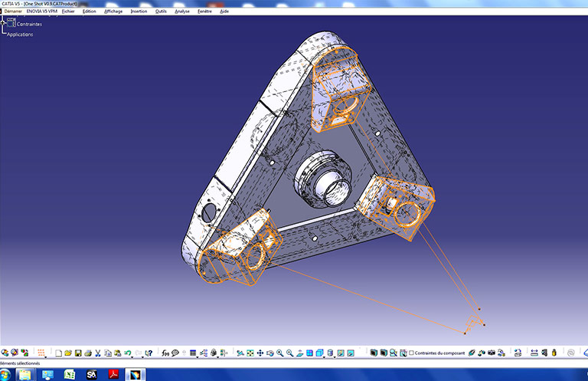This screenshot has width=588, height=381.
Task: Select the Applications tree item
Action: tap(20, 34)
